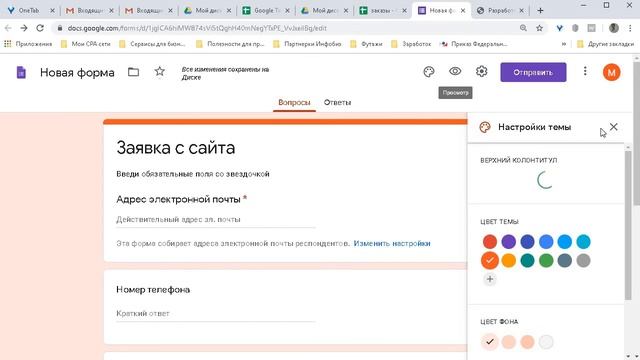Close the Новая форма browser tab
Viewport: 640px width, 360px height.
pos(463,11)
